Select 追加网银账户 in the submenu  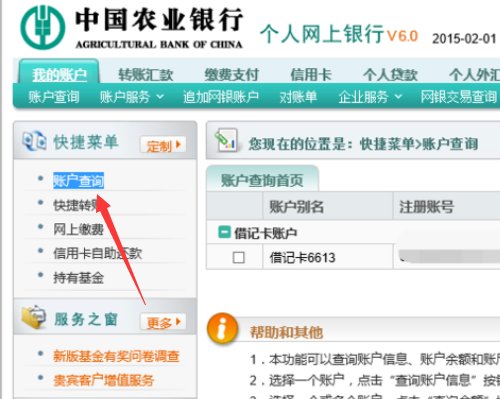pyautogui.click(x=221, y=97)
